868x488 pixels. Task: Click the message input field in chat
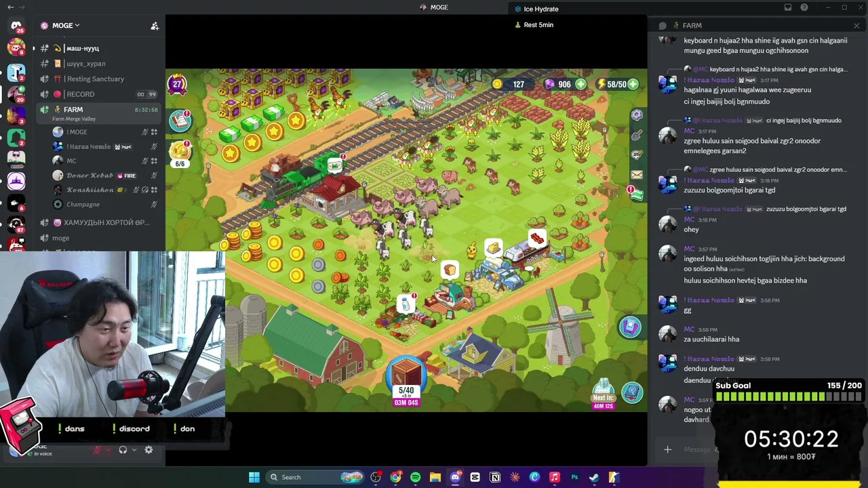[698, 449]
